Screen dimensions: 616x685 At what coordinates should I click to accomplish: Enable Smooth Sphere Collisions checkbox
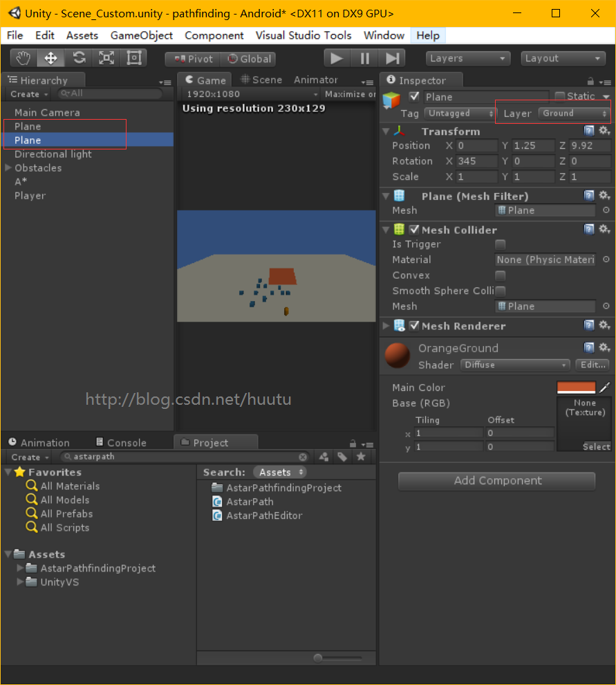(x=501, y=291)
